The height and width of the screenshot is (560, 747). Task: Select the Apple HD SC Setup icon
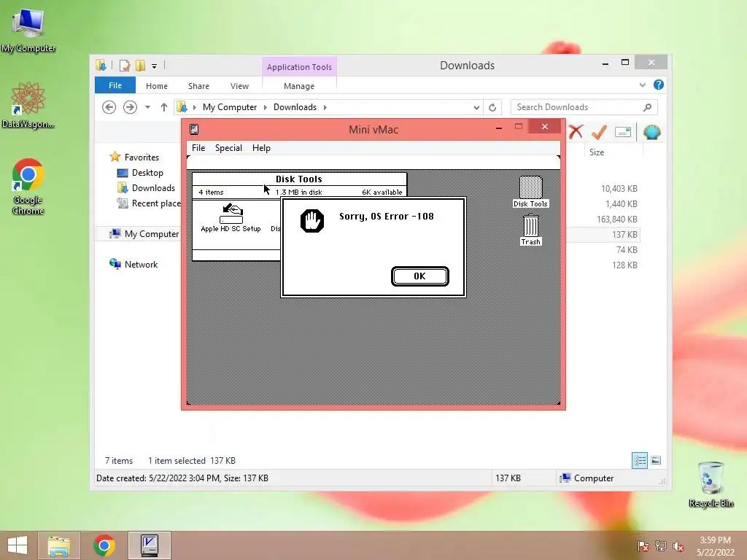[231, 218]
